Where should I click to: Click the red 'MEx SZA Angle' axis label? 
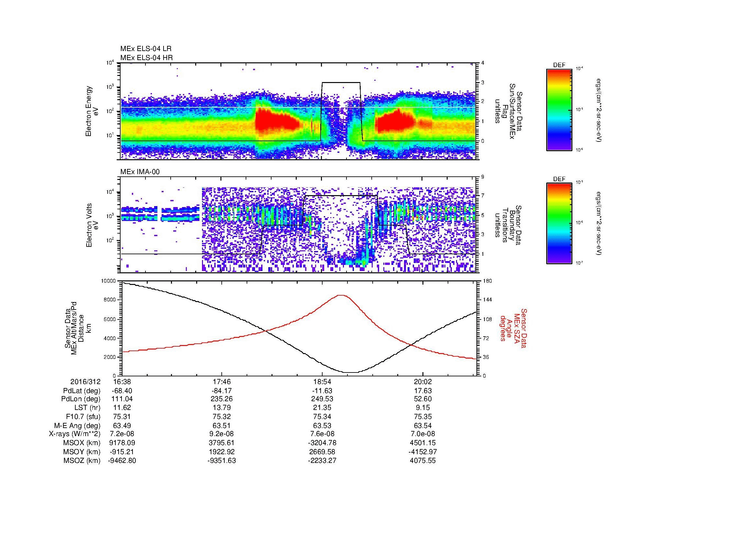coord(513,328)
